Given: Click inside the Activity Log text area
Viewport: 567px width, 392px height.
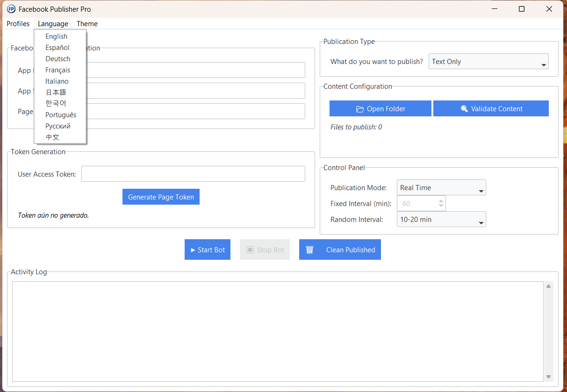Looking at the screenshot, I should 278,331.
